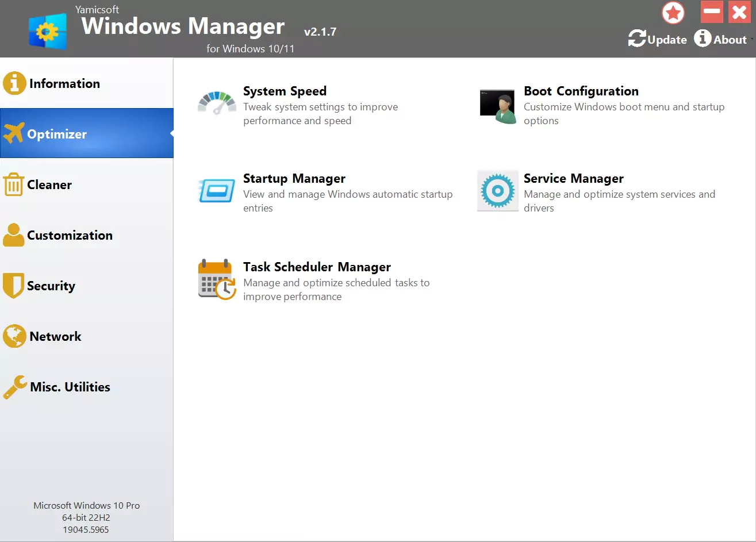756x542 pixels.
Task: Click the Service Manager gear icon
Action: coord(498,191)
